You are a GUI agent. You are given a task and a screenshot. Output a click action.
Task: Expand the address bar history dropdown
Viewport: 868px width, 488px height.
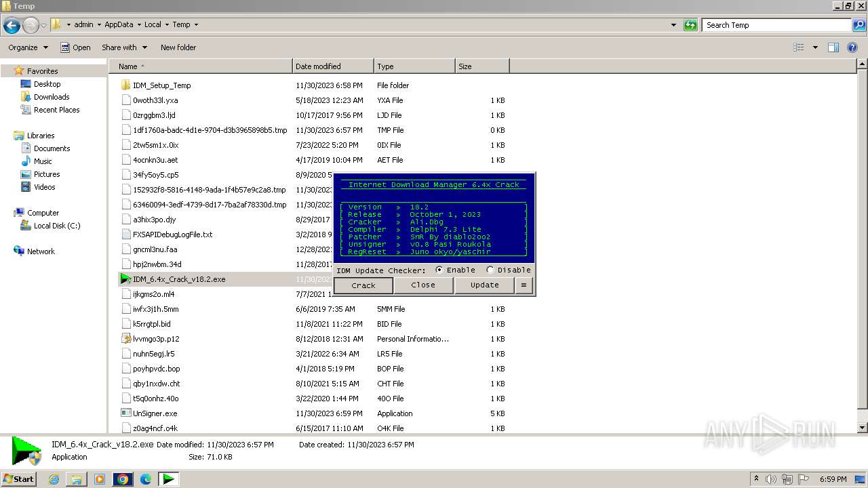point(673,25)
